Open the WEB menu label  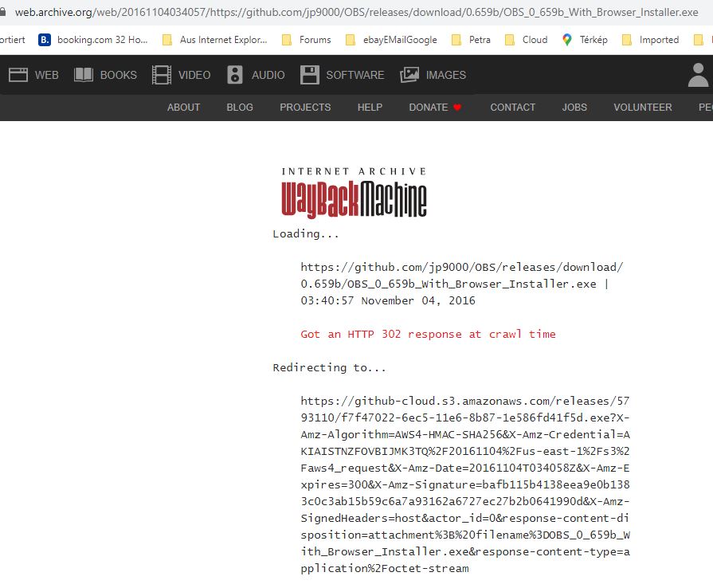pos(46,75)
